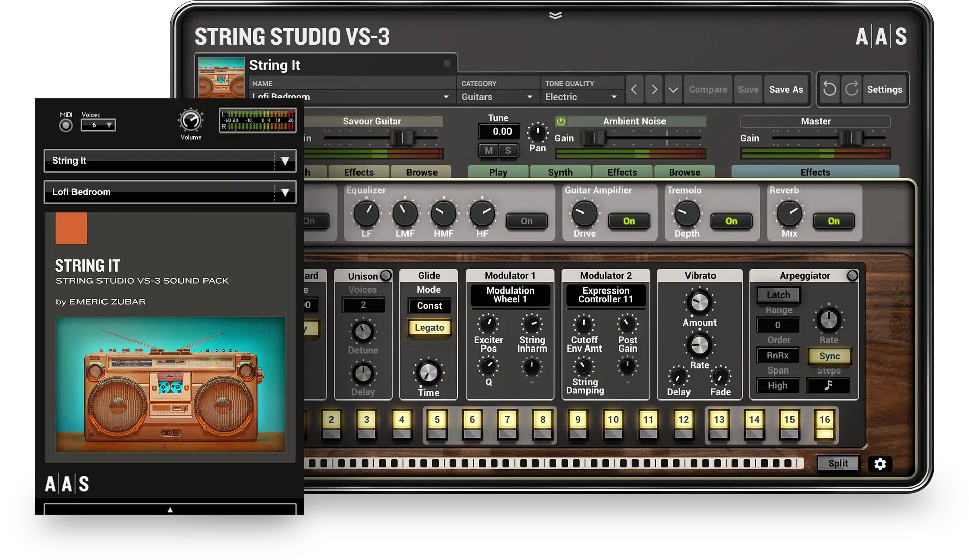Toggle the Arpeggiator Latch button
Viewport: 969px width, 560px height.
click(x=778, y=295)
